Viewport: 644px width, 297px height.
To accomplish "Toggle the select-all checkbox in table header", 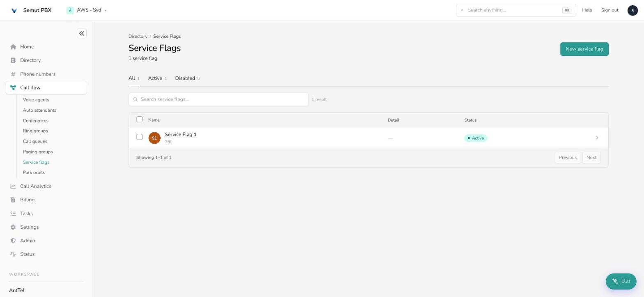I will point(140,120).
